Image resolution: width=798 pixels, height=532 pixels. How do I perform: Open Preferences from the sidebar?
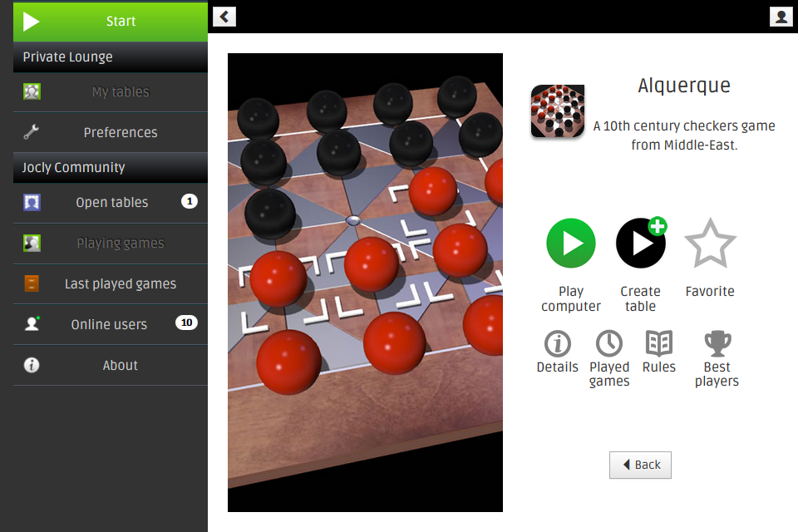[111, 132]
